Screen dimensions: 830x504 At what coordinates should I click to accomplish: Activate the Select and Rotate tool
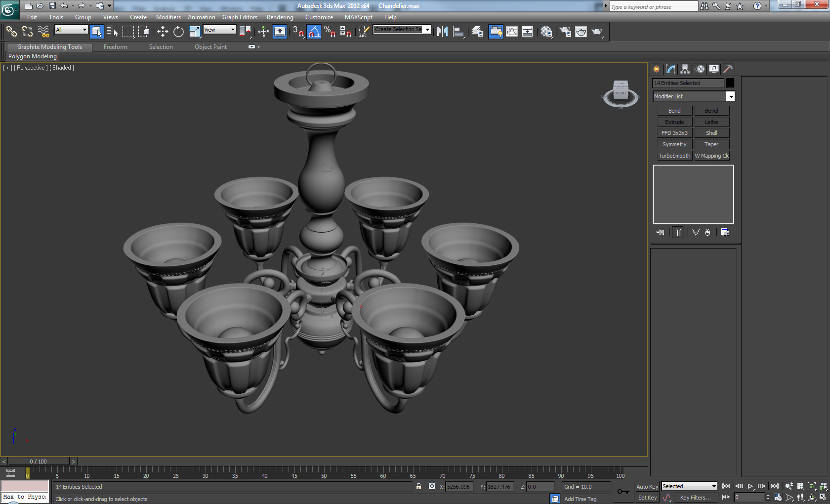tap(178, 32)
